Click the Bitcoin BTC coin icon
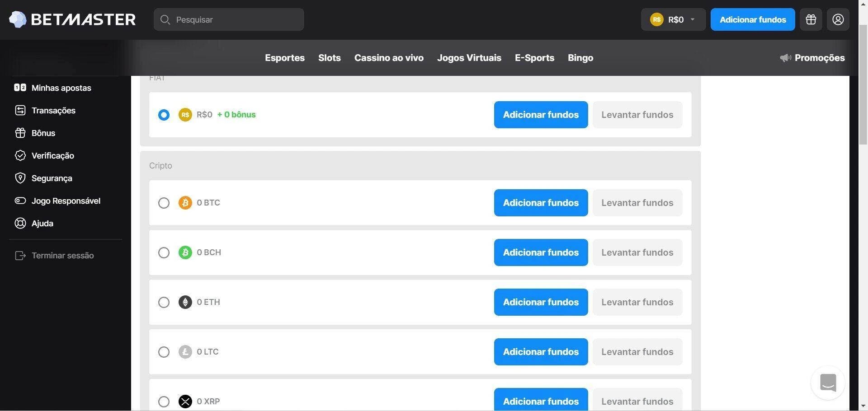The width and height of the screenshot is (868, 411). coord(185,203)
